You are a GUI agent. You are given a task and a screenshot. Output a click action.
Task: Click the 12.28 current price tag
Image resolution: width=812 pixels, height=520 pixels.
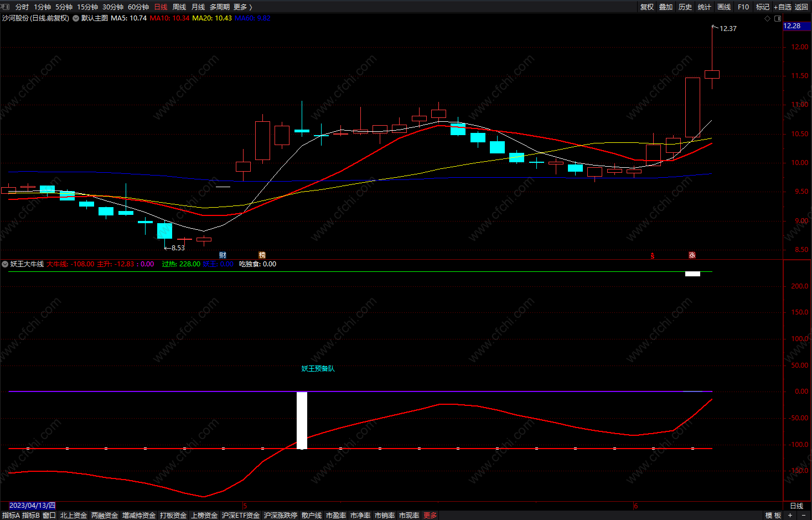(x=797, y=26)
